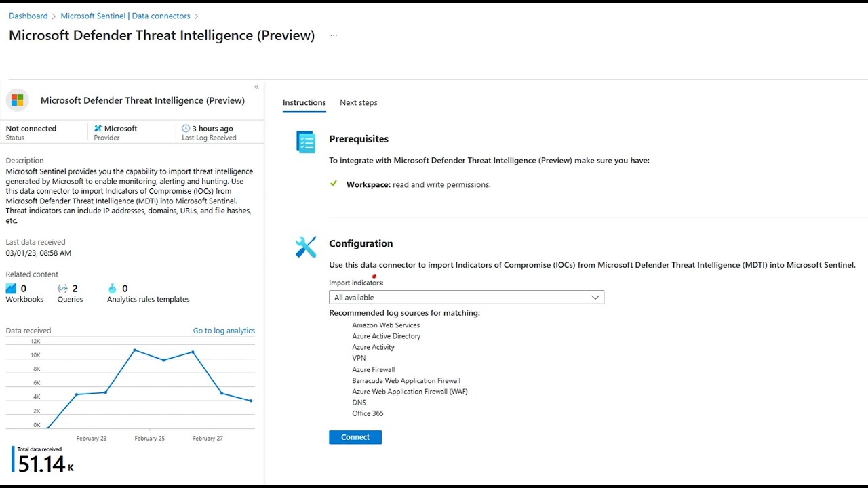Image resolution: width=868 pixels, height=488 pixels.
Task: Click the Microsoft provider icon
Action: pyautogui.click(x=98, y=129)
